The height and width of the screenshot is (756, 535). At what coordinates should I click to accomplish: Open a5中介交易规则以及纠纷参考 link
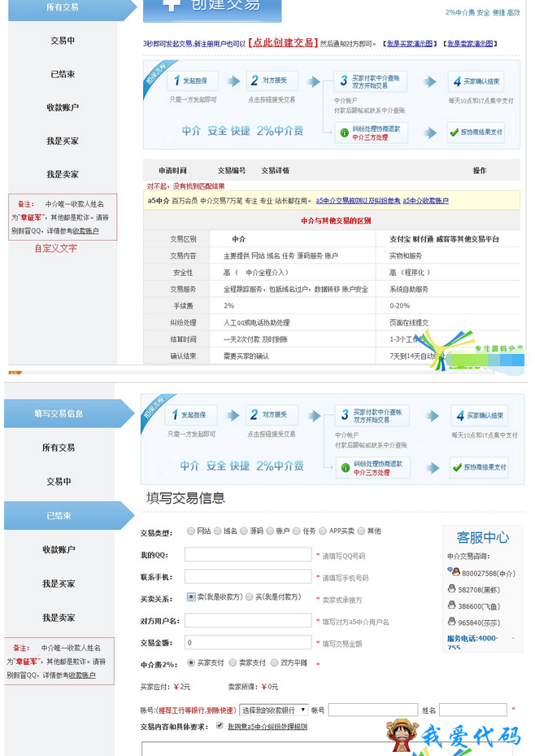click(x=359, y=200)
